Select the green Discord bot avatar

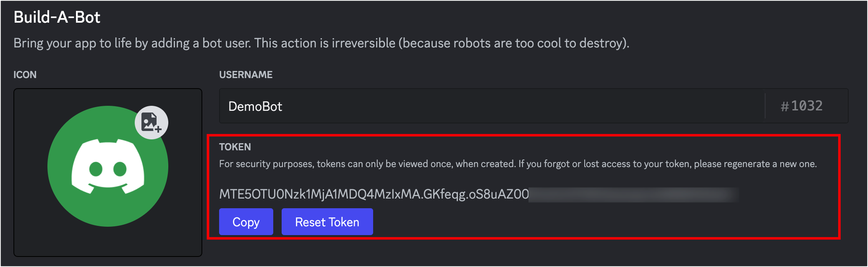click(108, 166)
